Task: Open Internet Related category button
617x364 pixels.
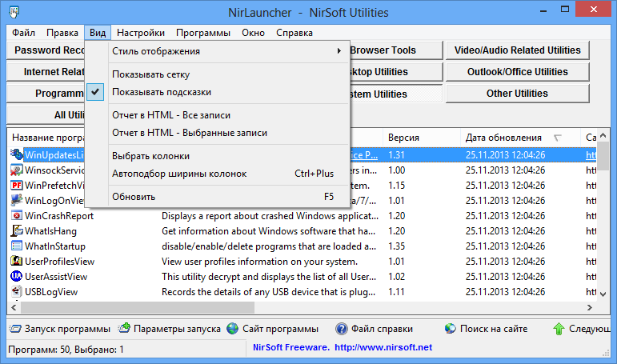Action: coord(46,72)
